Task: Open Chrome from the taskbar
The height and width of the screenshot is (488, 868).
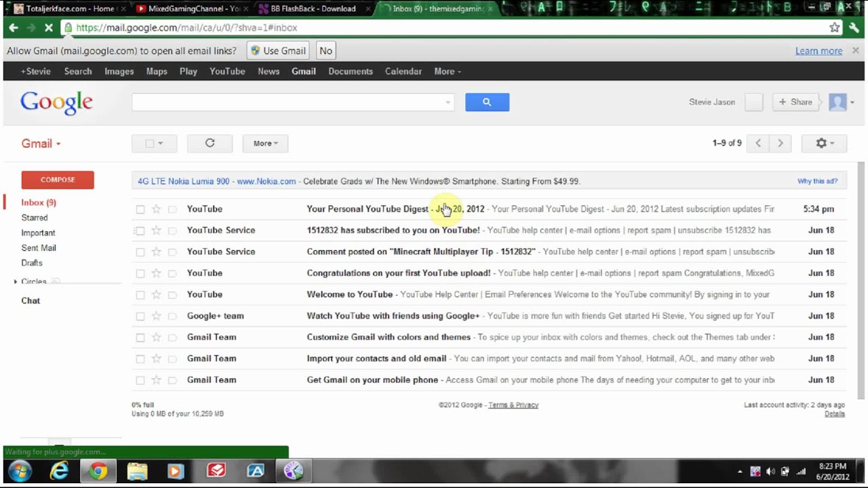Action: coord(98,471)
